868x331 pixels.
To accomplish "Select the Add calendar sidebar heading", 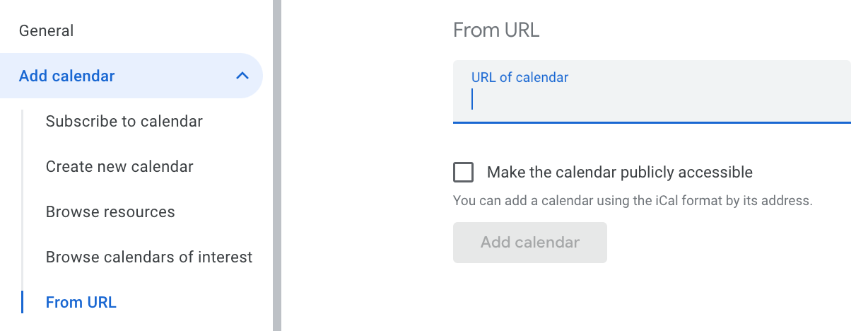I will pos(67,76).
